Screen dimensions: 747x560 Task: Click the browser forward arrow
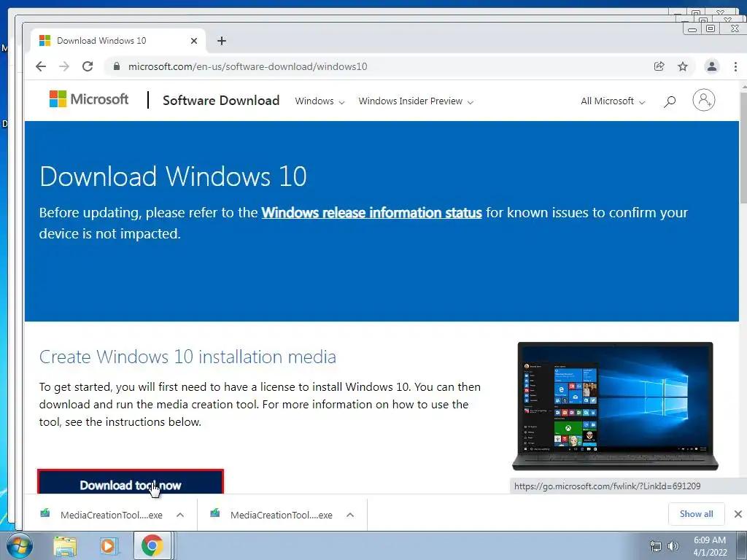(x=64, y=66)
